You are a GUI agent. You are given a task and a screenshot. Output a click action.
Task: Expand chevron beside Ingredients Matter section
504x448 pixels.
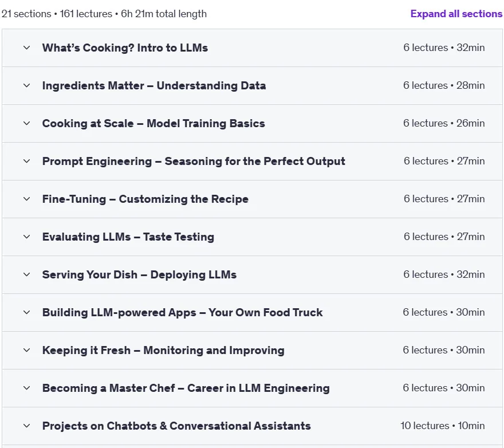[x=27, y=85]
